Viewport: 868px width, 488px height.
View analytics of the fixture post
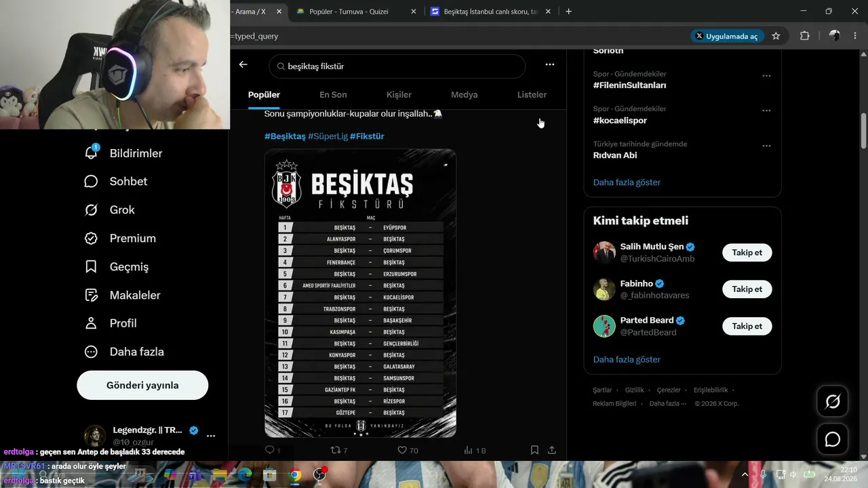click(475, 450)
